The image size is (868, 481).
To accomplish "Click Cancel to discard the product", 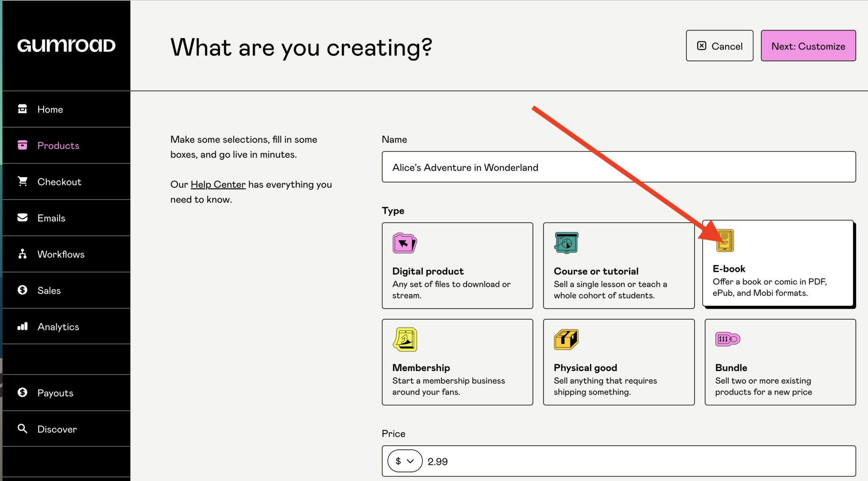I will click(719, 45).
